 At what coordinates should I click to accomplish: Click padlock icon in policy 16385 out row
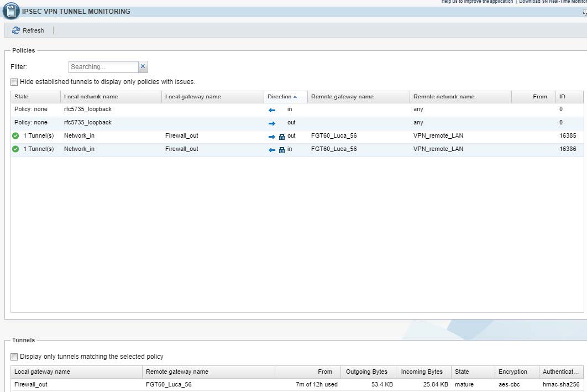pyautogui.click(x=282, y=137)
